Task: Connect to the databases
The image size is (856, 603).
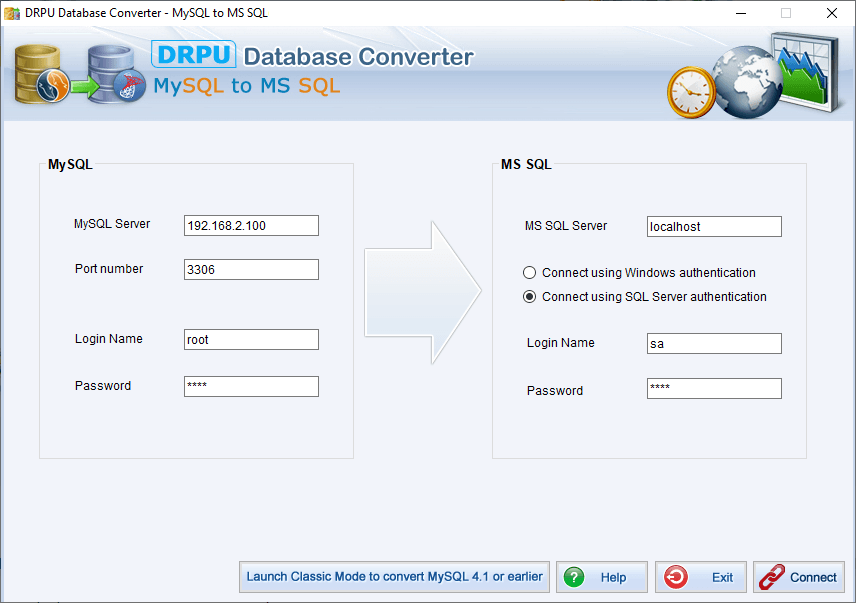Action: tap(799, 577)
